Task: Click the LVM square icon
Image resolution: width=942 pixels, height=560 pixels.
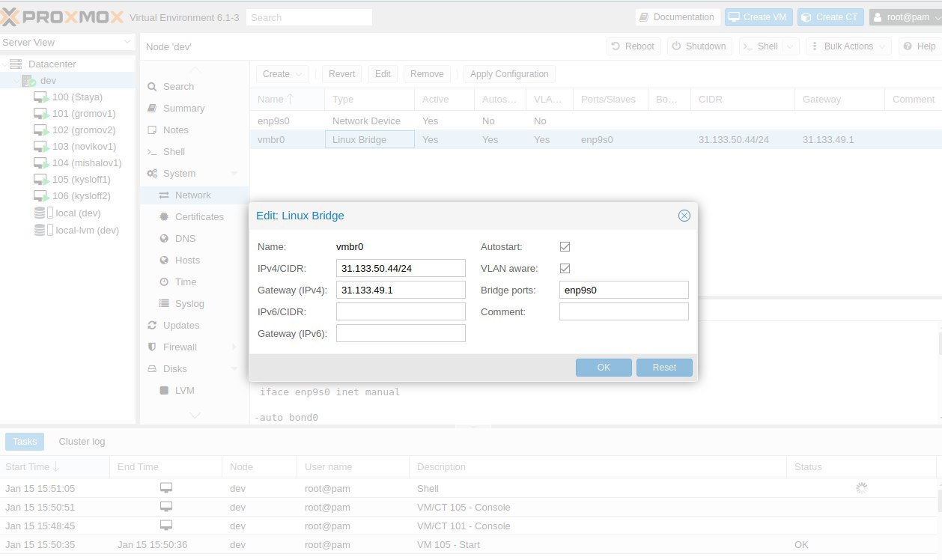Action: pyautogui.click(x=164, y=391)
